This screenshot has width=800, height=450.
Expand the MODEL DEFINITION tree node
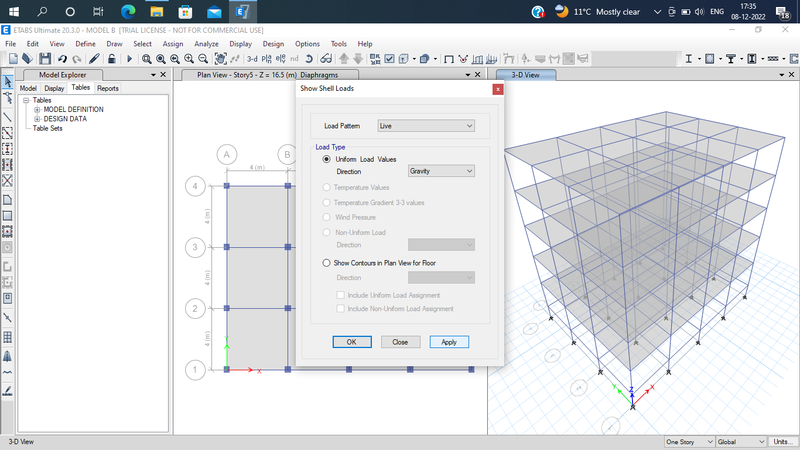click(x=37, y=110)
